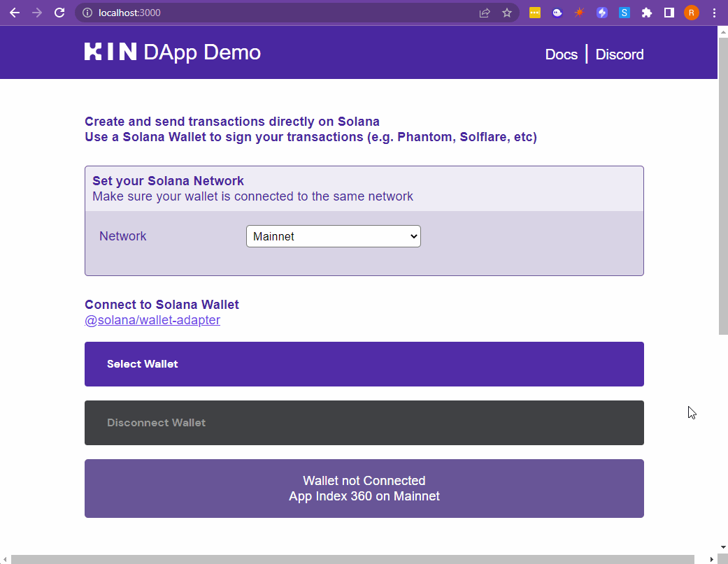Click the yellow password manager extension icon
The height and width of the screenshot is (564, 728).
[x=535, y=13]
